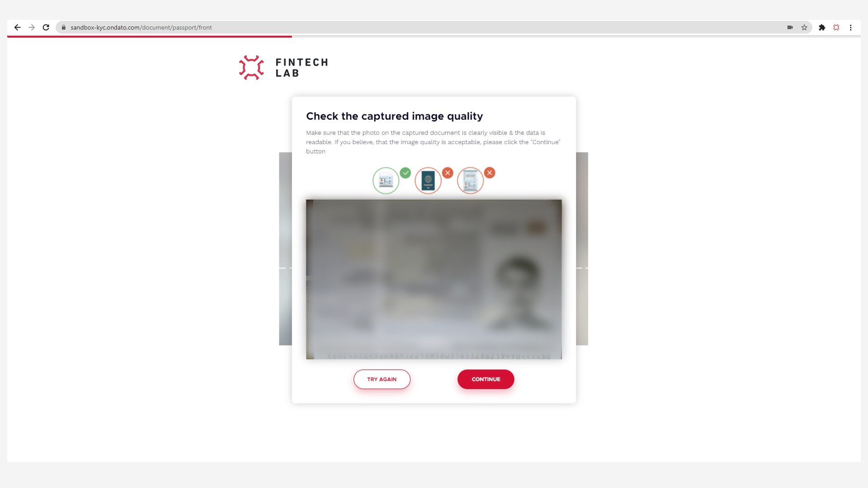
Task: Open the Chrome three-dot menu
Action: pos(850,28)
